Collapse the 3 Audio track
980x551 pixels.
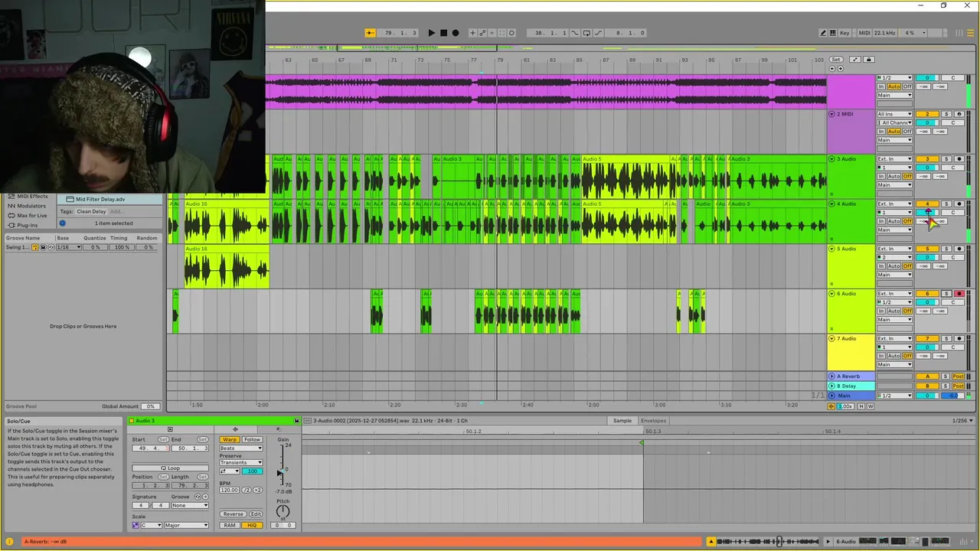click(832, 159)
